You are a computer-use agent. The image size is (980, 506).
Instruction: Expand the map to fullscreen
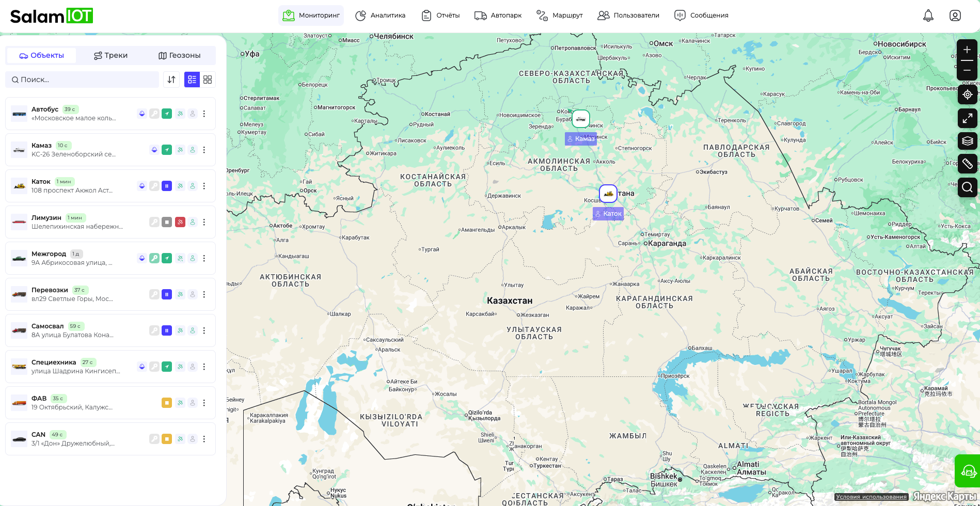pos(967,118)
